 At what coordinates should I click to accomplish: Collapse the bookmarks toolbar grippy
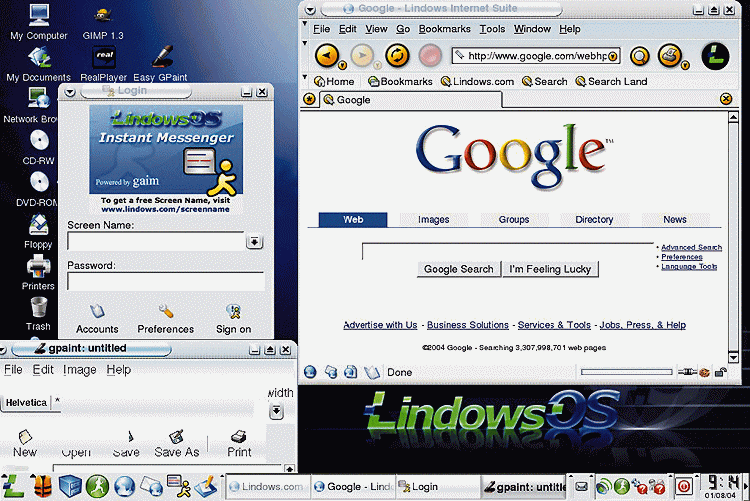coord(305,77)
